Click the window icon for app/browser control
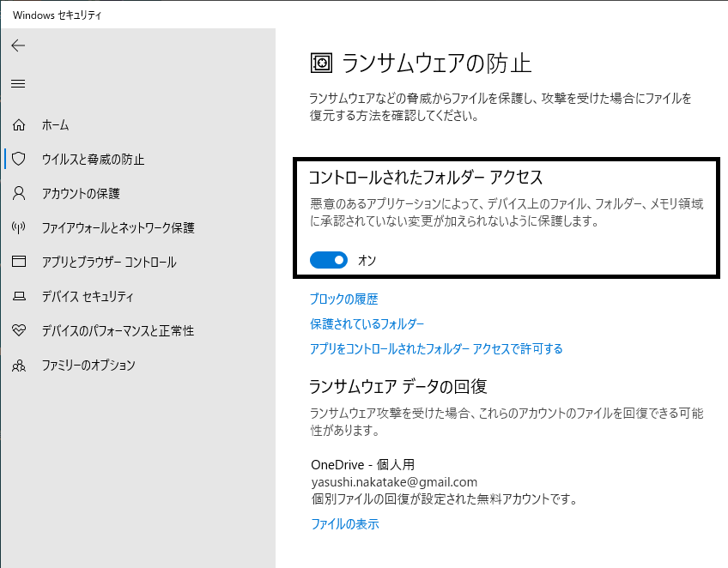 pos(19,261)
